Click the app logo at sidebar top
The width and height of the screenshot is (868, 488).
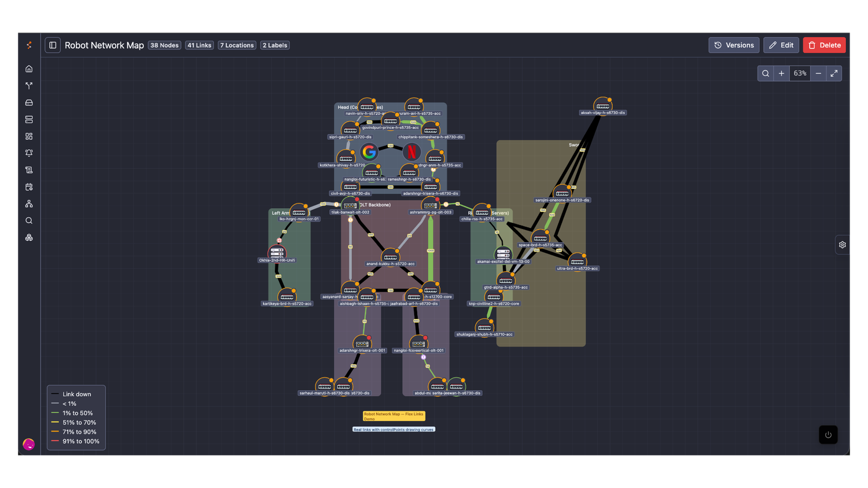click(29, 45)
